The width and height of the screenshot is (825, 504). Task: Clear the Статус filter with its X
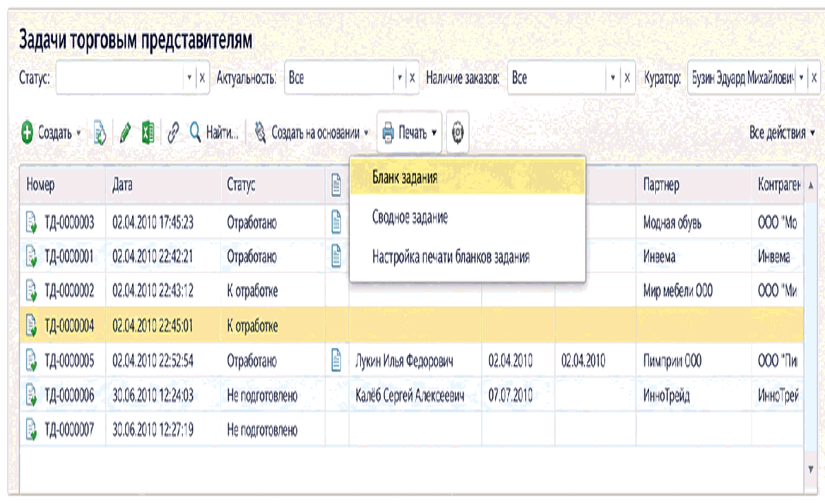pos(202,78)
